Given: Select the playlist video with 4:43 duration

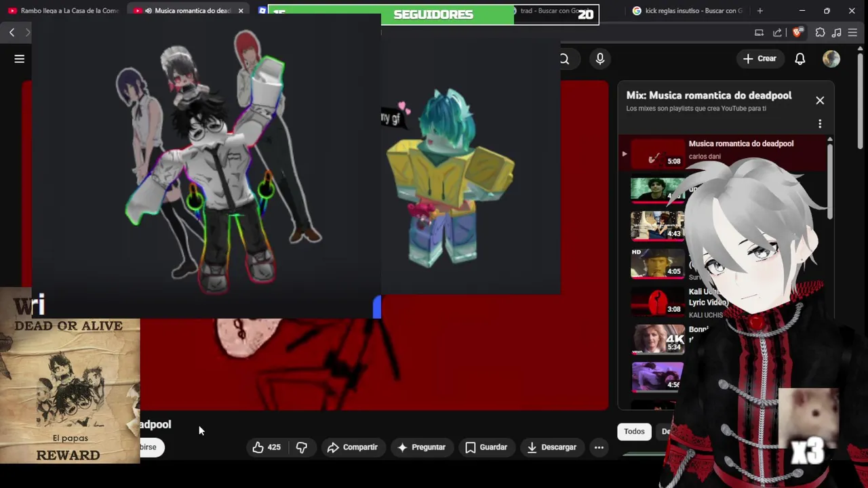Looking at the screenshot, I should (658, 226).
